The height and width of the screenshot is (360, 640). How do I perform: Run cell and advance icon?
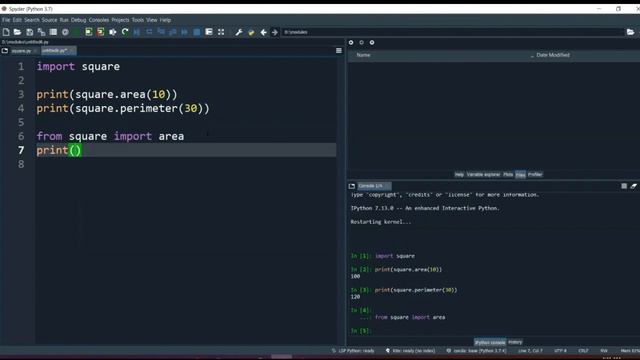pos(100,32)
